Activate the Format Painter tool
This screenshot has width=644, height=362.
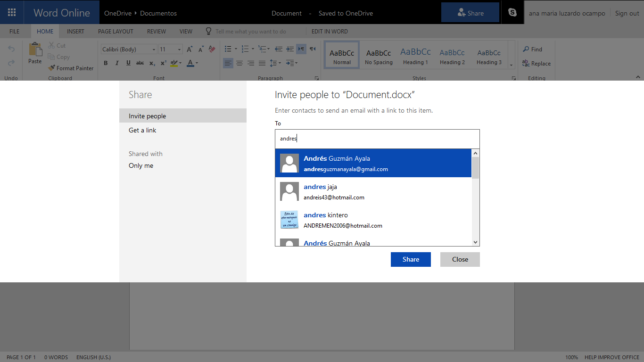pos(71,68)
